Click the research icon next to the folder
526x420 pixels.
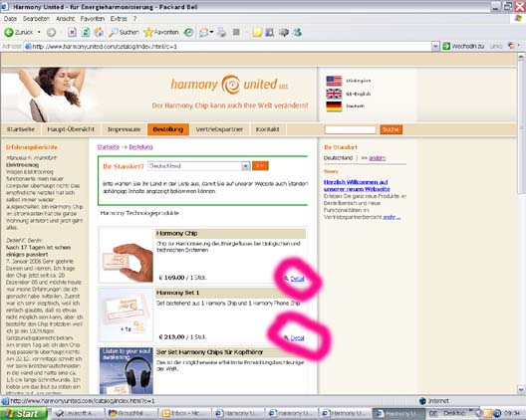(x=270, y=32)
